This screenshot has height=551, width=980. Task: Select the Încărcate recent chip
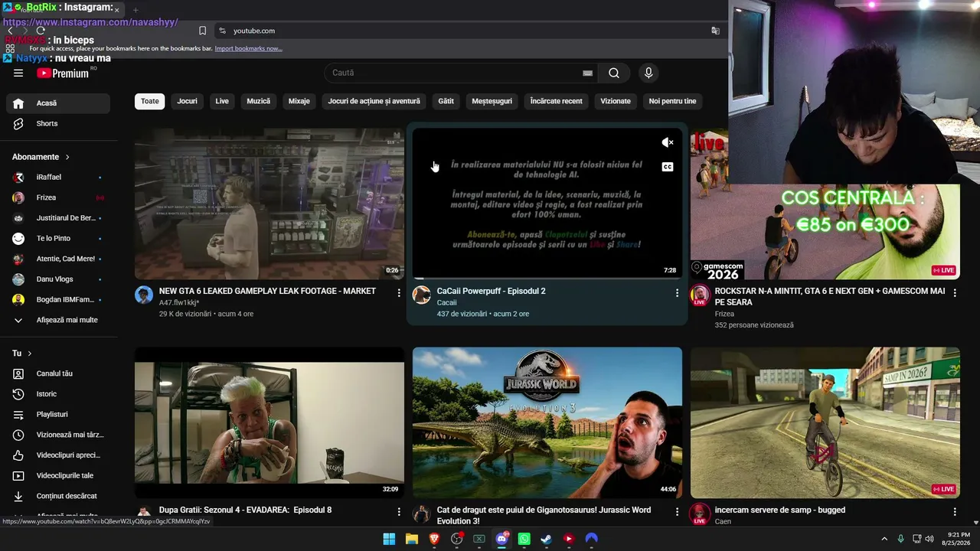[557, 101]
